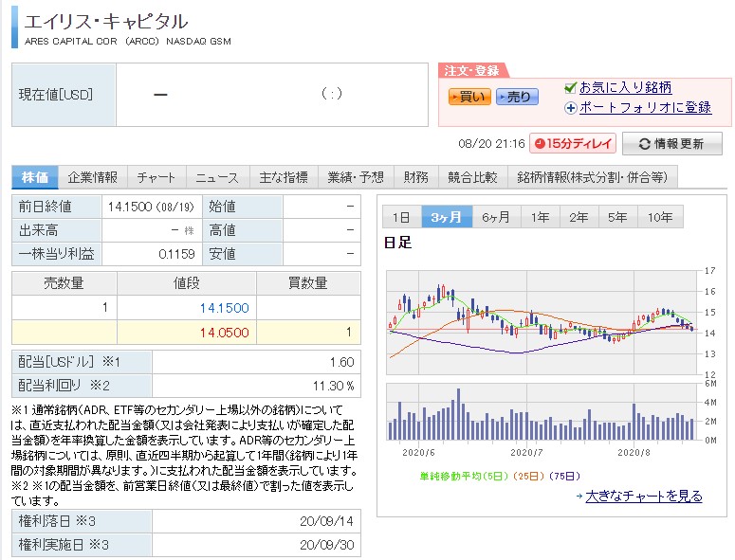Open the 競合比較 tab
This screenshot has height=560, width=735.
point(472,177)
